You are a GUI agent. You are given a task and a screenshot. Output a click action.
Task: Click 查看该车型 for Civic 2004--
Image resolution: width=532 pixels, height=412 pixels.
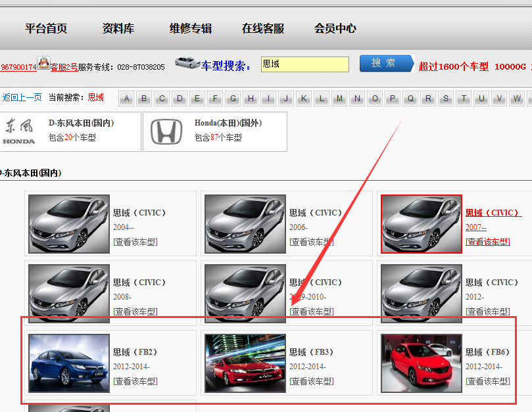(x=135, y=242)
